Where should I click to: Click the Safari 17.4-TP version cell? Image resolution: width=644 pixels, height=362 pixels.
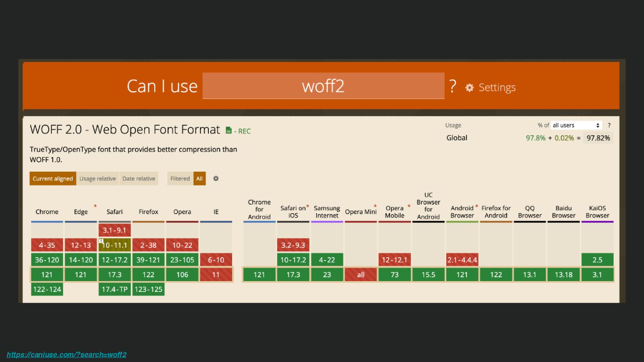[114, 289]
